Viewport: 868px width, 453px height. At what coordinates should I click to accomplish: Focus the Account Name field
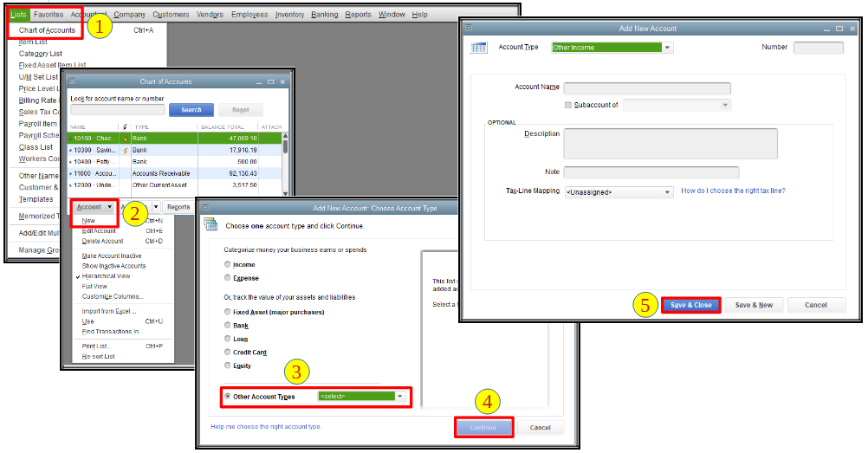tap(647, 88)
